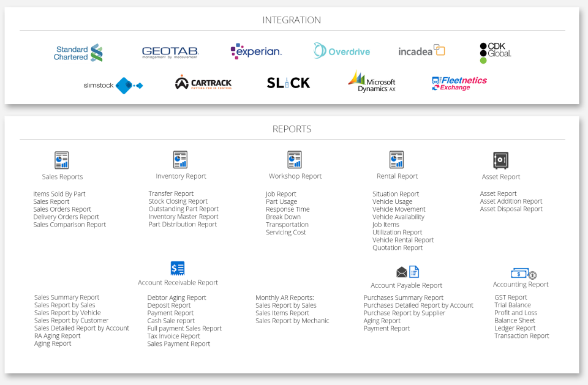588x385 pixels.
Task: Click the Overdrive integration logo
Action: coord(341,50)
